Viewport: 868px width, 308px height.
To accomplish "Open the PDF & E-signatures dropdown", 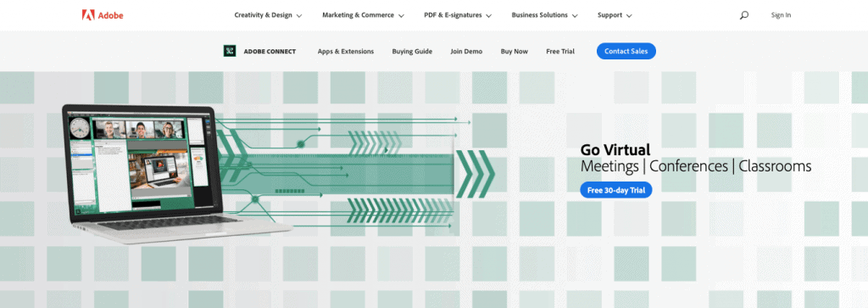I will (458, 15).
